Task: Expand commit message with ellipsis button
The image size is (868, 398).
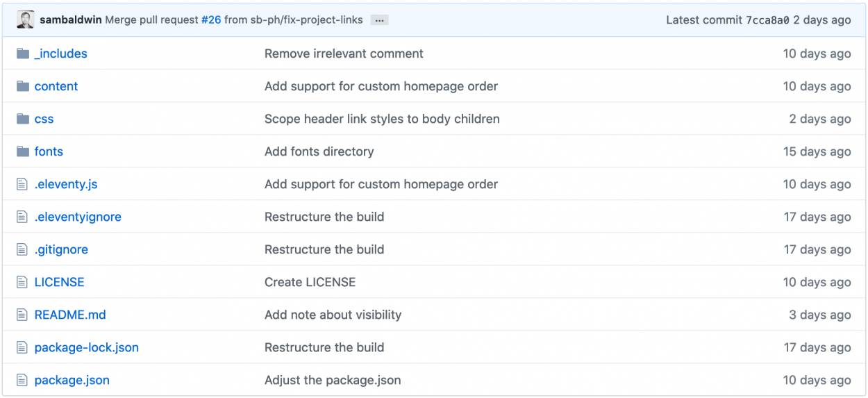Action: tap(379, 20)
